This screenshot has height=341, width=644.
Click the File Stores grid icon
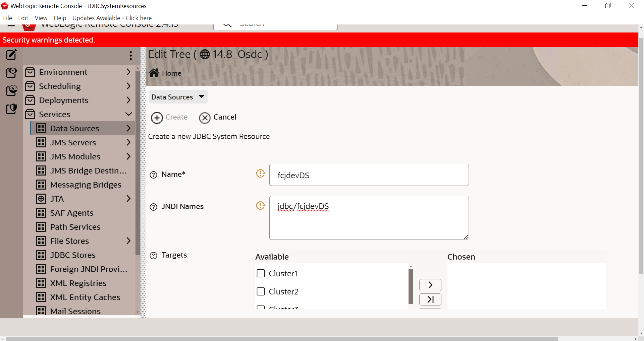point(41,241)
